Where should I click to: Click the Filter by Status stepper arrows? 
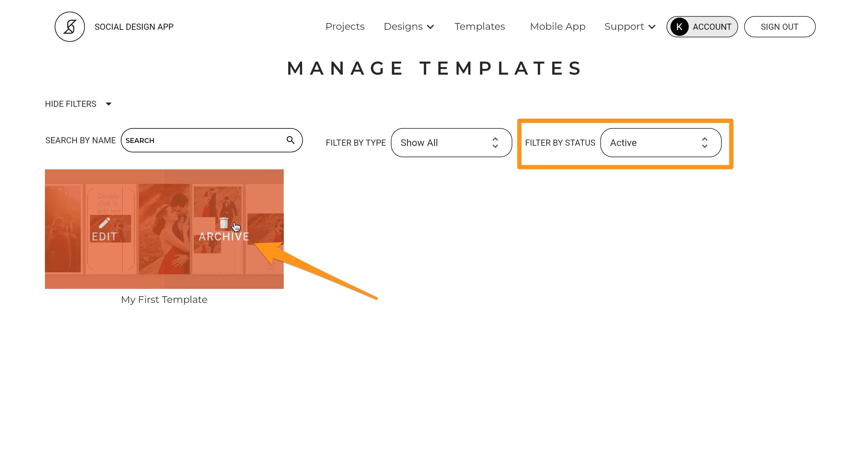click(x=704, y=143)
